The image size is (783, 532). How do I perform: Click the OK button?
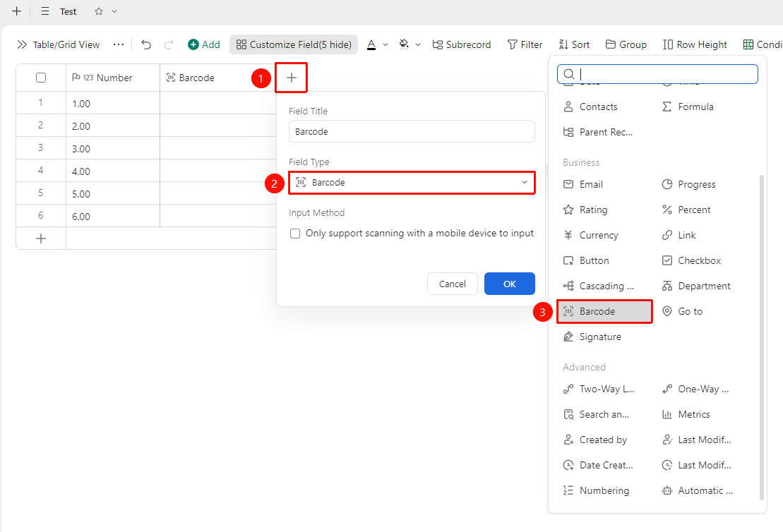tap(509, 284)
